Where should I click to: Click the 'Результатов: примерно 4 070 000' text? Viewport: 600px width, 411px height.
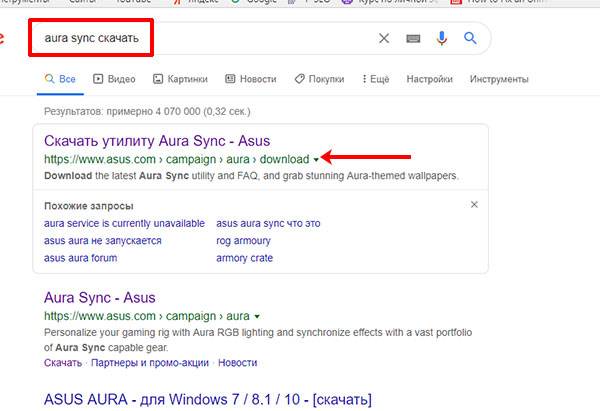click(x=147, y=112)
